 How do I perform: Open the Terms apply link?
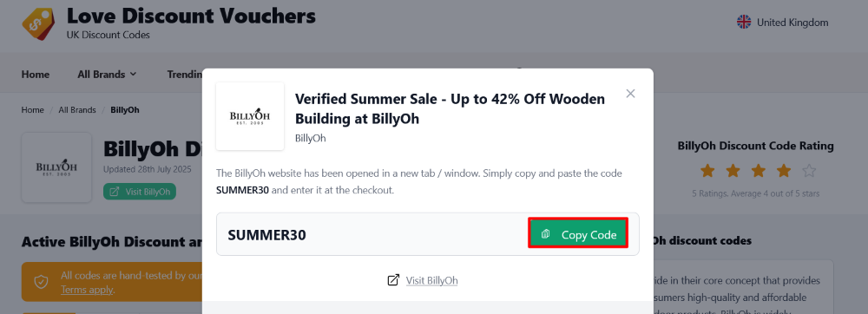point(87,290)
